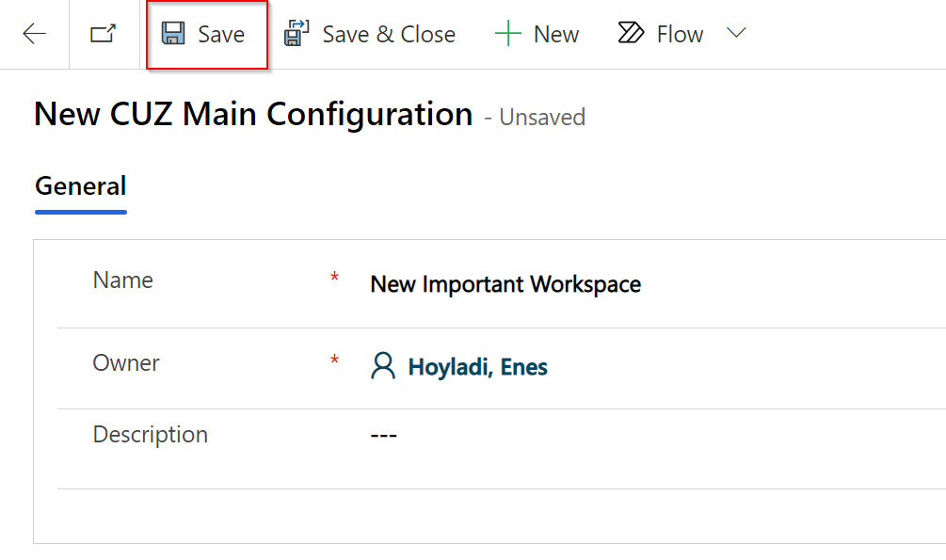Select the New command in the ribbon
Viewport: 946px width, 560px height.
[x=537, y=33]
